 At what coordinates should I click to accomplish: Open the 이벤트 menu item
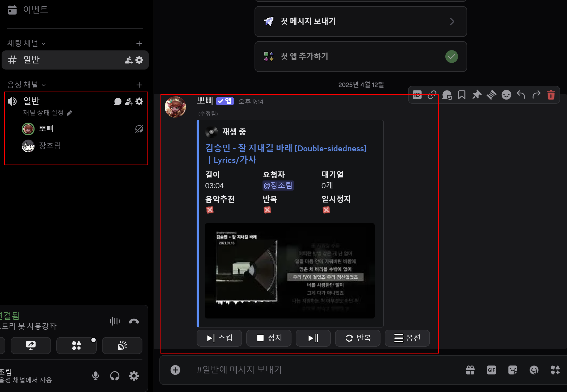click(x=35, y=10)
